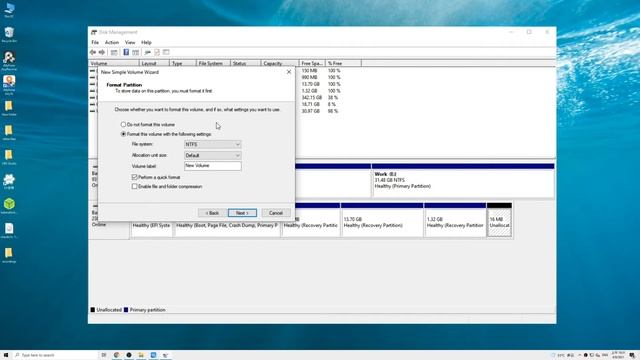Sort by the Layout column header
This screenshot has width=640, height=360.
pyautogui.click(x=154, y=63)
